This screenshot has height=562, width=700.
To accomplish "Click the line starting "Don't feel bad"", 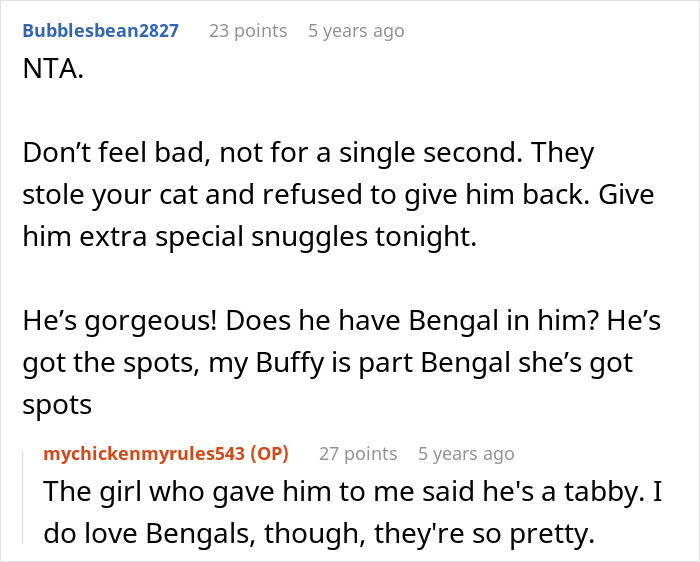I will click(x=308, y=153).
